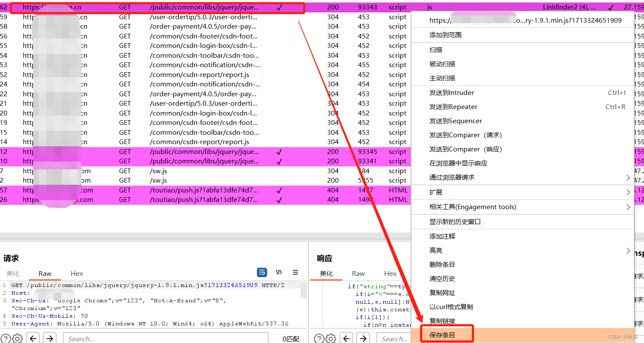Go to next match in response search
Viewport: 644px width, 343px height.
tap(363, 339)
